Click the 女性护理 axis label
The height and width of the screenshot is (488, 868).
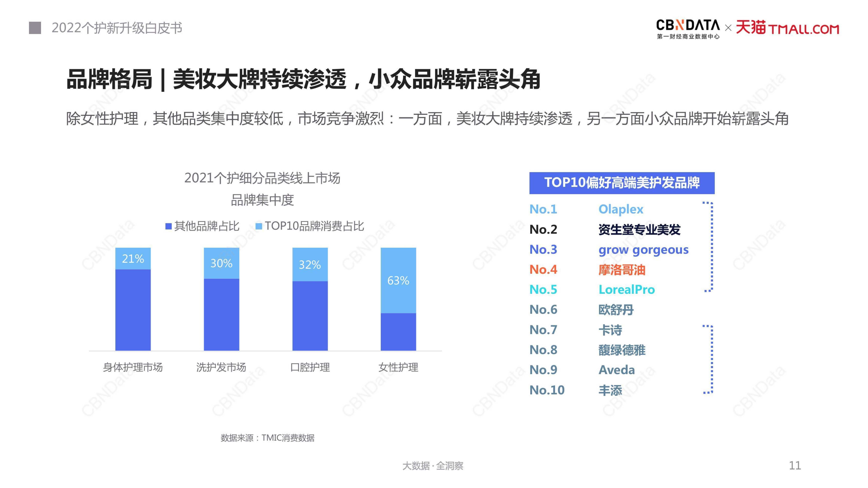pyautogui.click(x=398, y=367)
